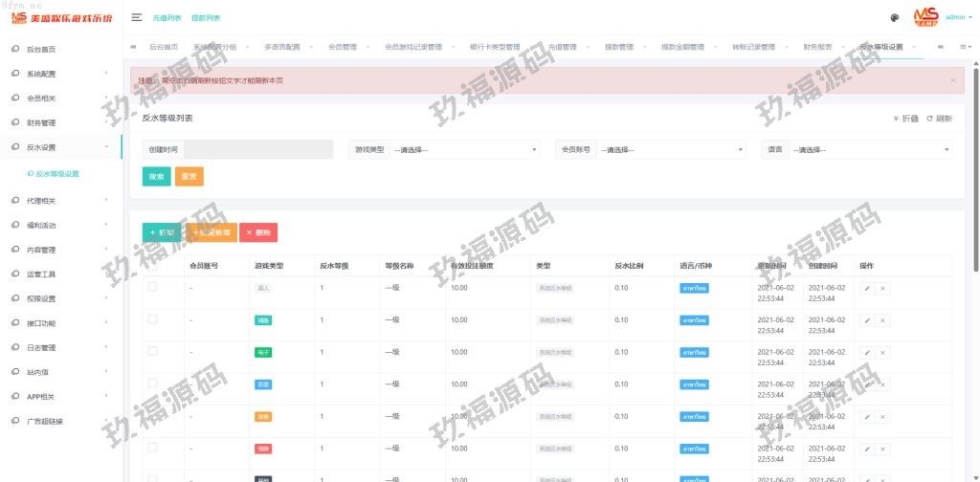Click edit pencil icon in third table row

[x=867, y=352]
